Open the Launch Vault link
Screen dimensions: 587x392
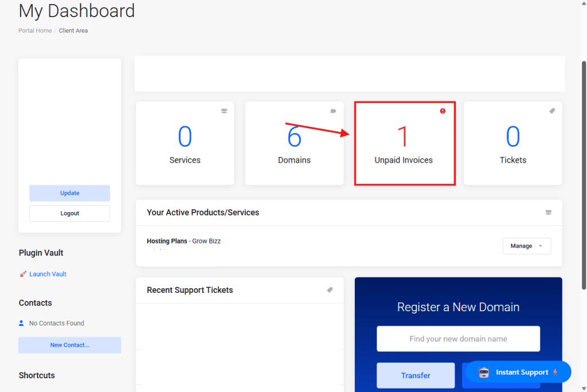(x=48, y=274)
